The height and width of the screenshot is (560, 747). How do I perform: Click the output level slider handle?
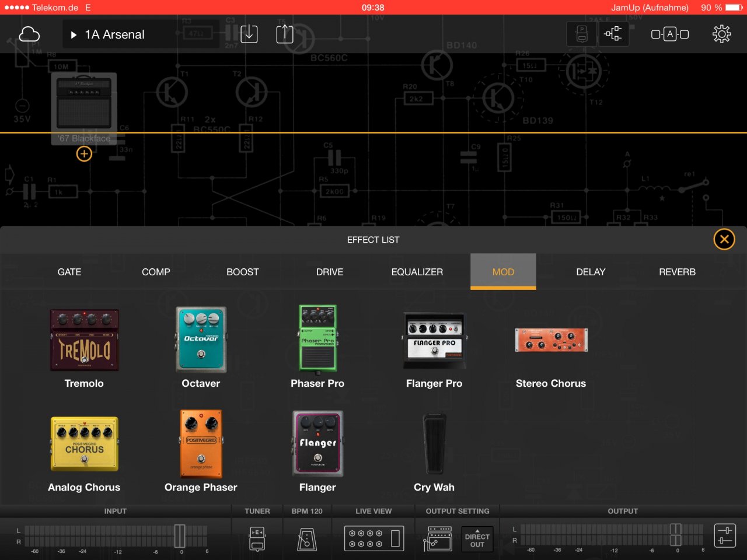click(x=676, y=536)
